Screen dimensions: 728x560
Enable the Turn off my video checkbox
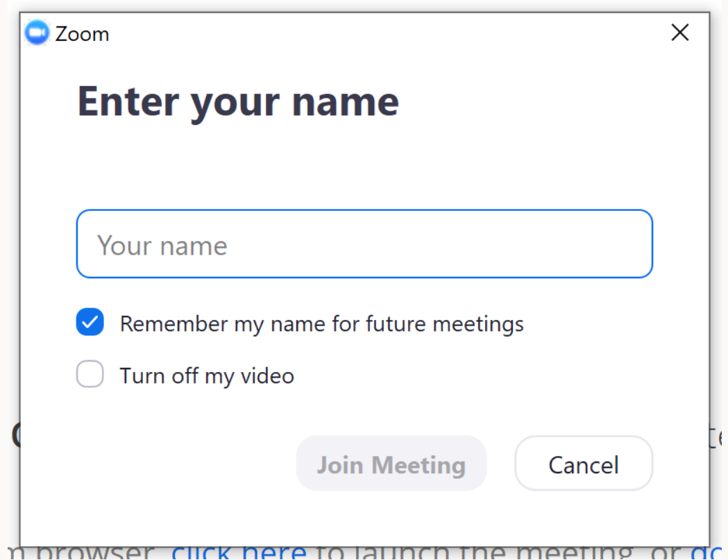(x=90, y=374)
